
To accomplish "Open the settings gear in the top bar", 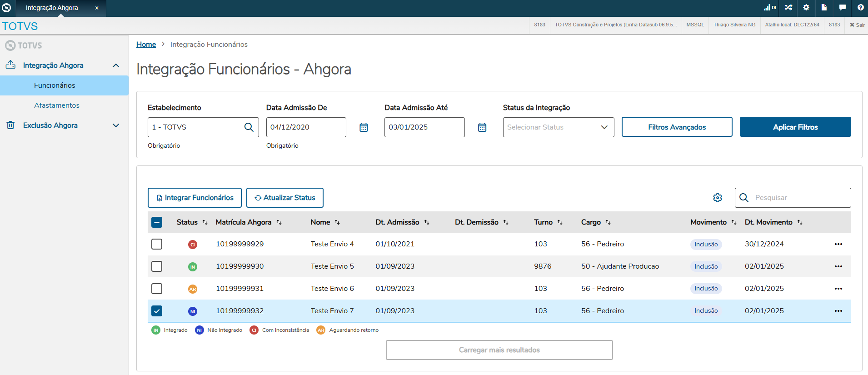I will [x=806, y=8].
